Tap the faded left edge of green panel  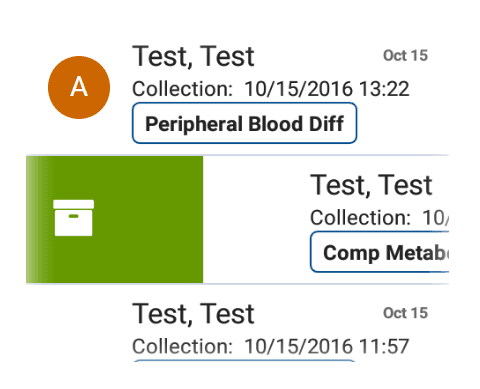point(35,219)
